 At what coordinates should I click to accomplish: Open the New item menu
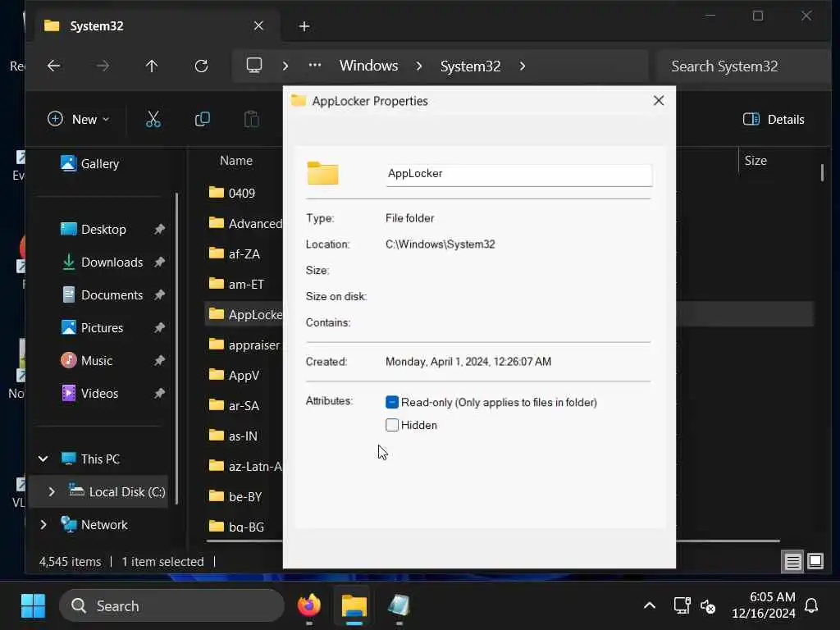point(78,119)
